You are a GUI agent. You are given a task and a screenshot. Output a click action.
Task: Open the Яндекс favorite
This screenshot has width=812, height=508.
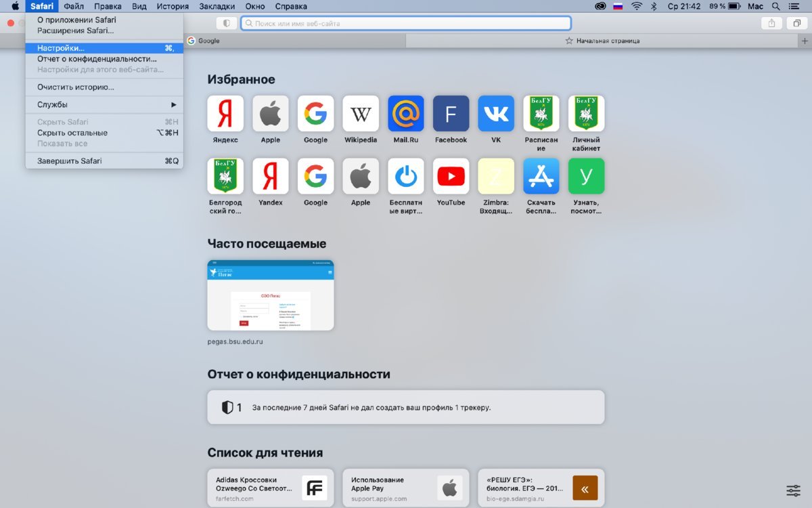click(x=225, y=113)
